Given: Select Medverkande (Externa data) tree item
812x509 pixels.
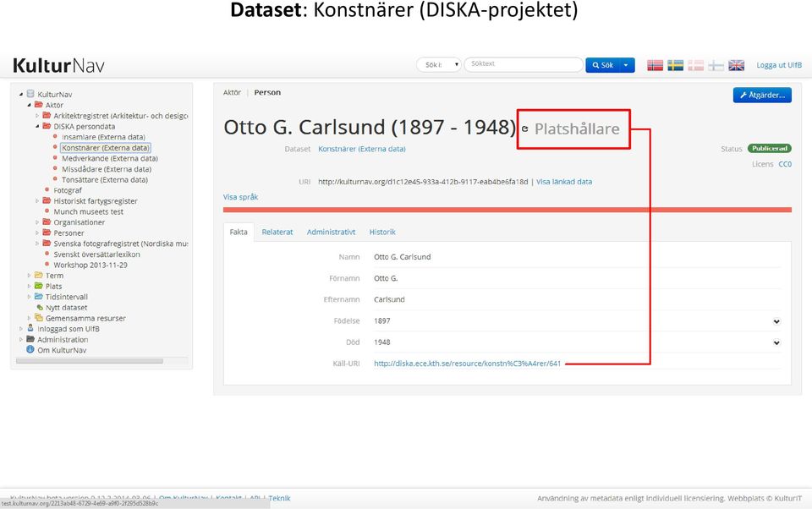Looking at the screenshot, I should pos(110,158).
